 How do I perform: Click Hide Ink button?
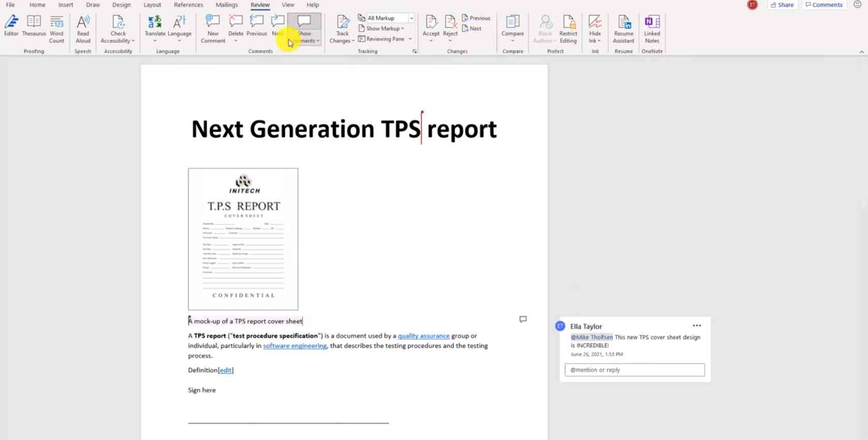pos(595,29)
